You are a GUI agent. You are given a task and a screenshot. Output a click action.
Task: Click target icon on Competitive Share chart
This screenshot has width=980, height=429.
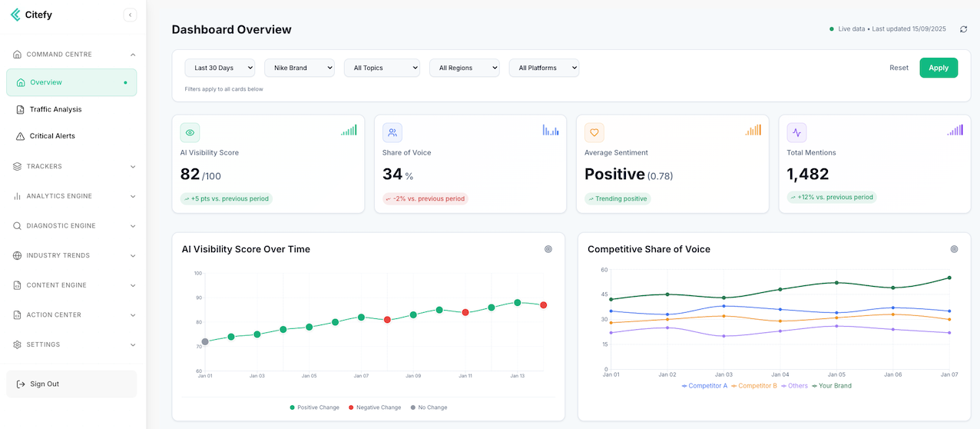[x=954, y=249]
